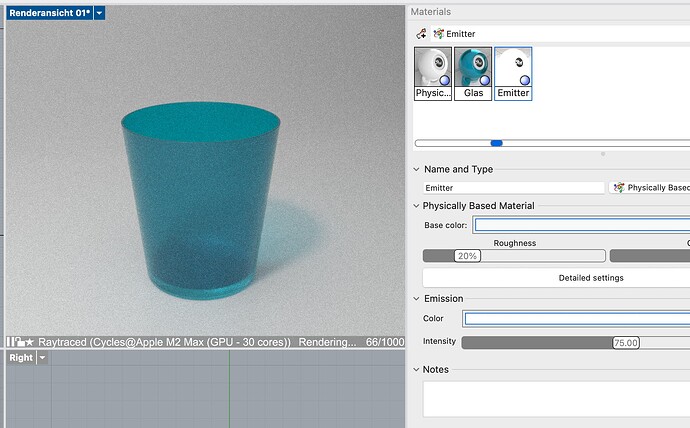Click the star icon in render status bar
Image resolution: width=690 pixels, height=428 pixels.
pos(30,342)
